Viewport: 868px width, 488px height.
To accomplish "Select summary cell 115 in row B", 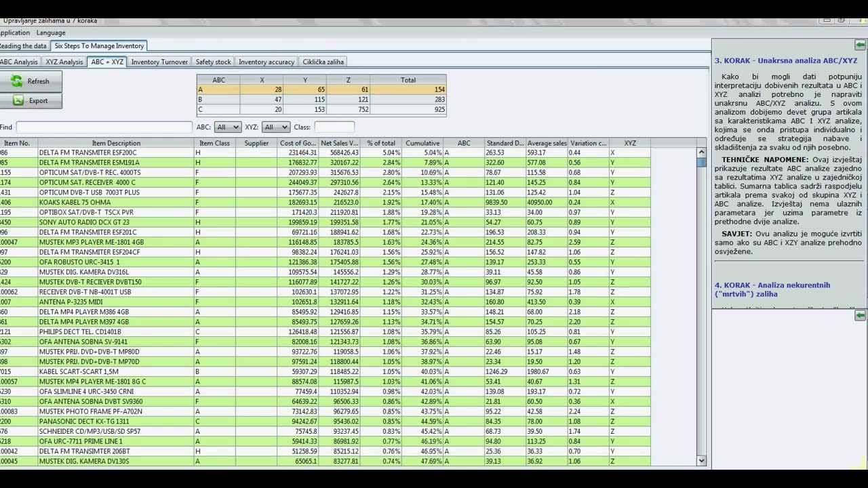I will click(x=305, y=100).
